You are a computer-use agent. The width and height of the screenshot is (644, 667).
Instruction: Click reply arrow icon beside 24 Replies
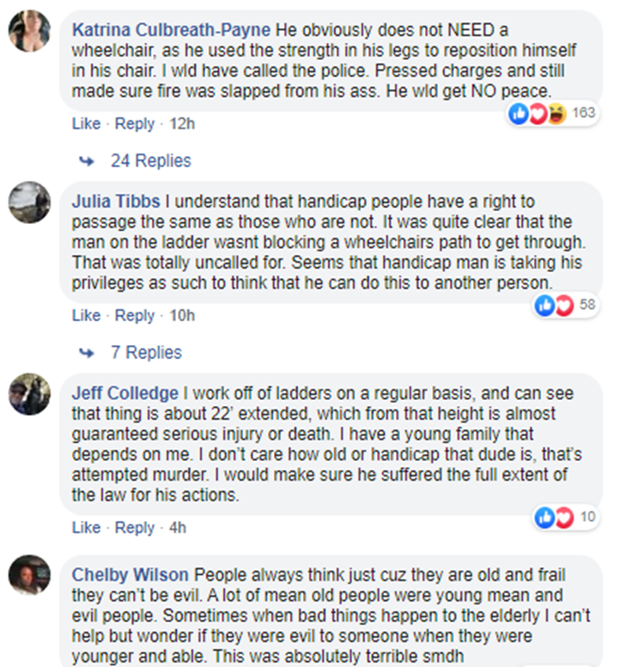point(86,161)
